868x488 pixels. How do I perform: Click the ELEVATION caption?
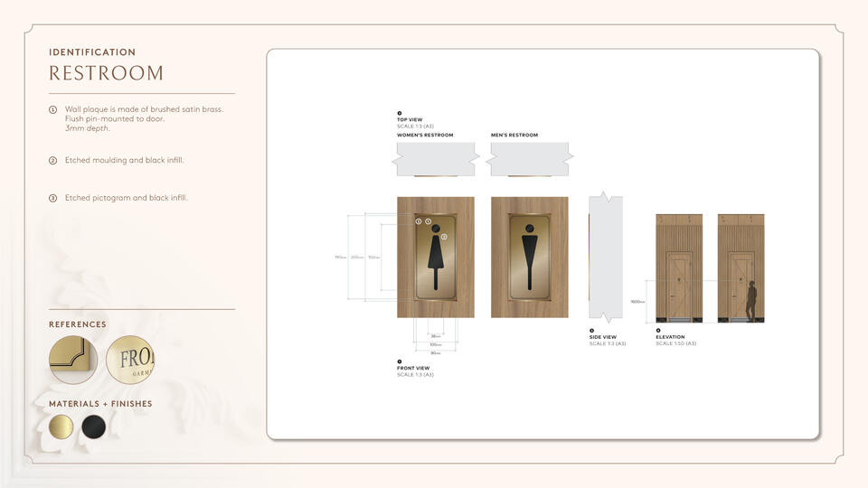[x=671, y=337]
